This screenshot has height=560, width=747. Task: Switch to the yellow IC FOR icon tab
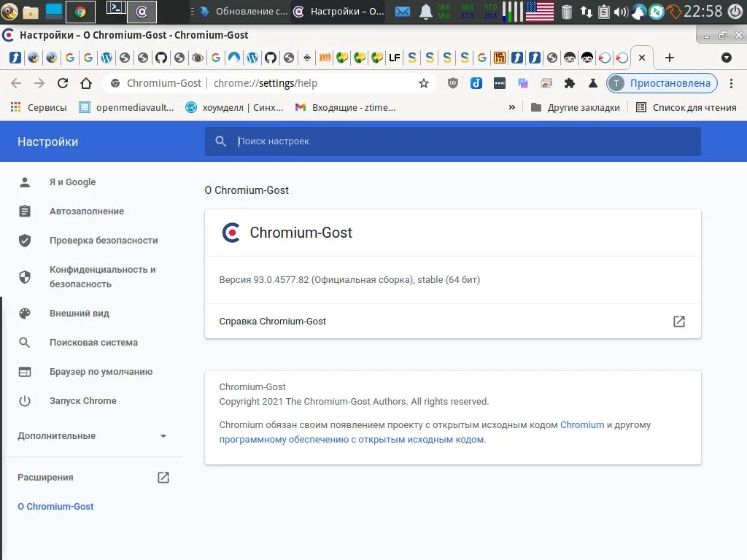pos(499,58)
